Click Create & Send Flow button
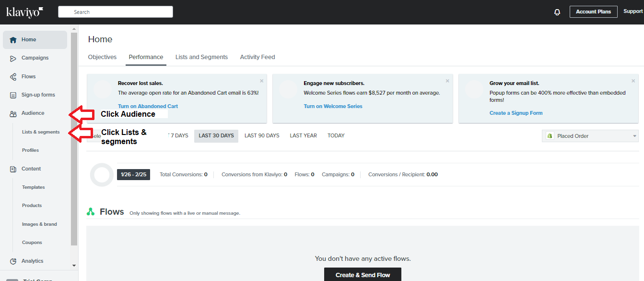The image size is (644, 281). pos(363,275)
